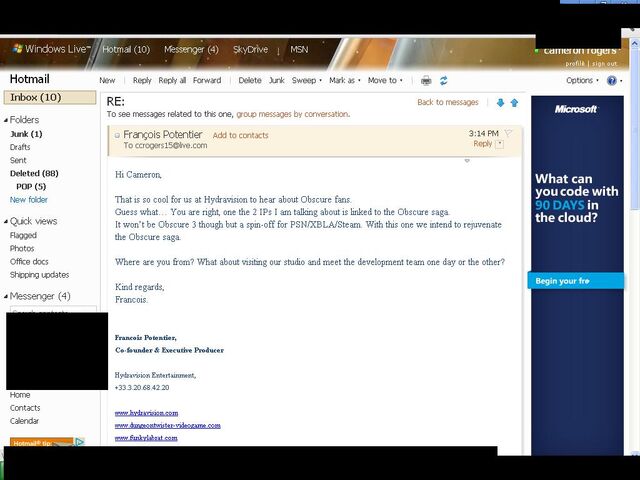
Task: Open the Deleted (88) folder
Action: [34, 173]
